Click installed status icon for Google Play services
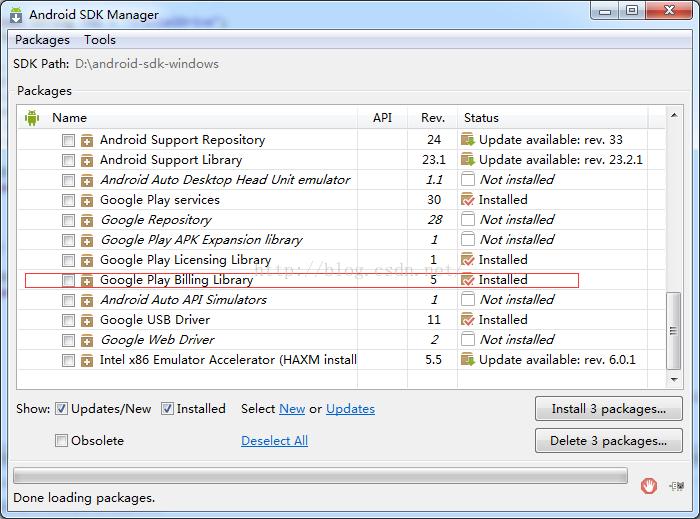Viewport: 700px width, 519px height. (467, 200)
